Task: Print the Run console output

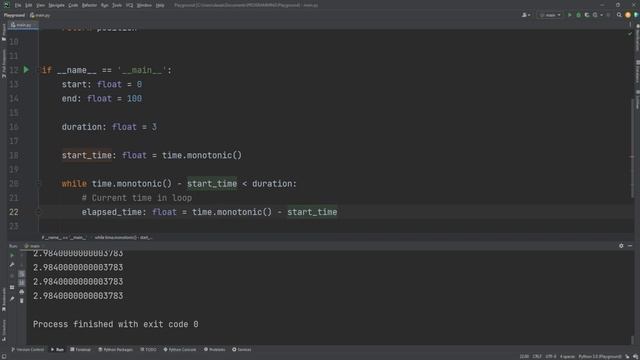Action: coord(22,291)
